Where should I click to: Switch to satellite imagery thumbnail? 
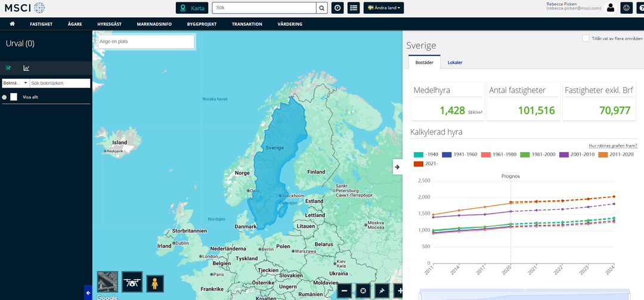point(107,282)
